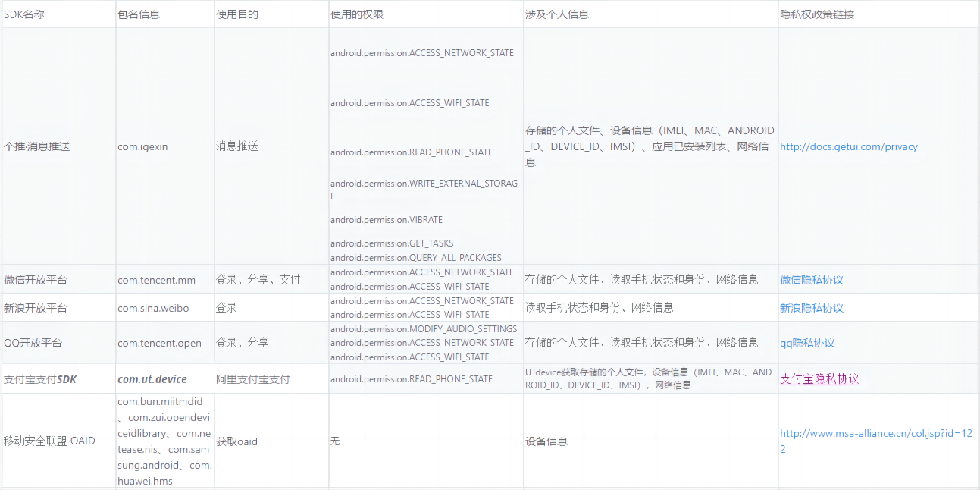
Task: Click the com.tencent.open package name
Action: [159, 343]
